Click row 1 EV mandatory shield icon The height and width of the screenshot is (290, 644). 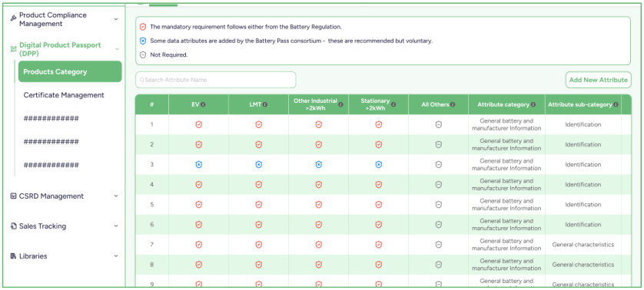tap(199, 124)
